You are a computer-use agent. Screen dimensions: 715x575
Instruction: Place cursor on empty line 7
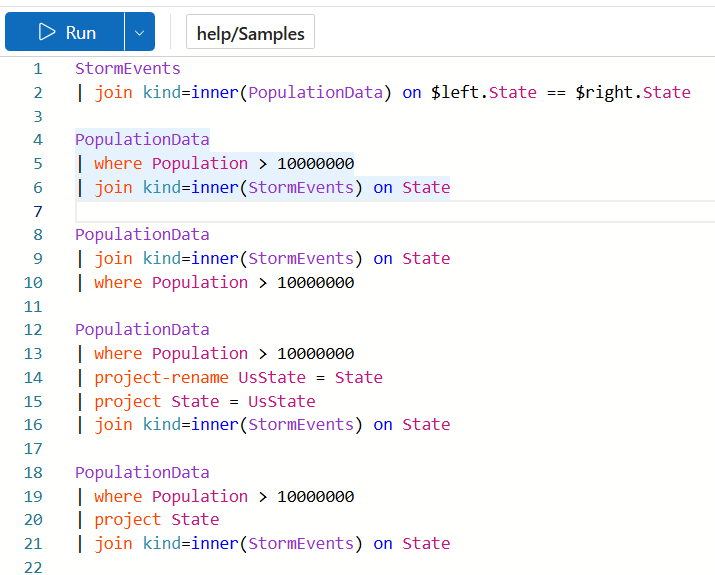tap(395, 212)
